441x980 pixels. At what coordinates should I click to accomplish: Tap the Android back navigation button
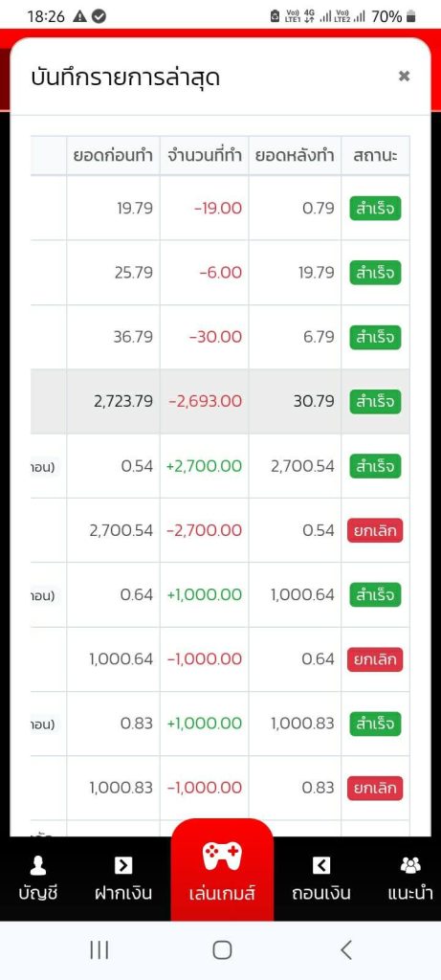(x=346, y=950)
